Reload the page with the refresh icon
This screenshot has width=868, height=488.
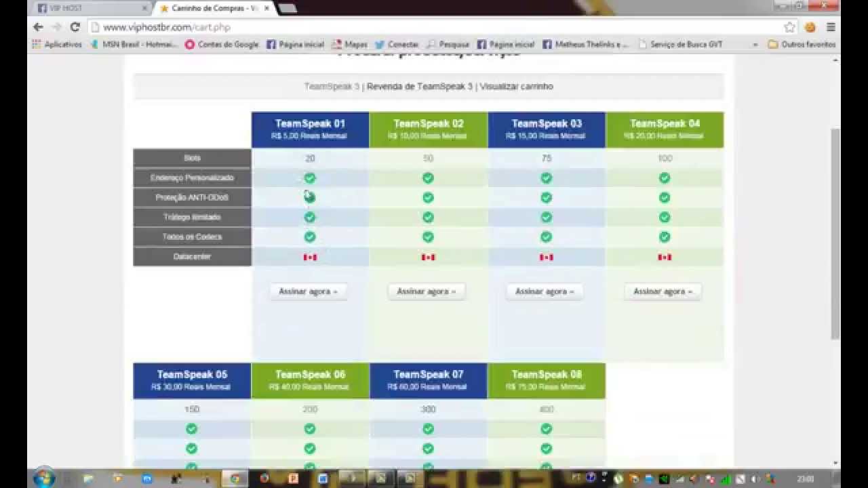click(75, 27)
